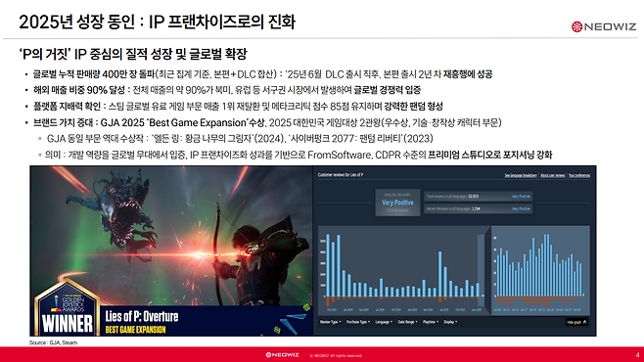Viewport: 644px width, 362px height.
Task: Click the hide graph chevron button
Action: point(577,322)
